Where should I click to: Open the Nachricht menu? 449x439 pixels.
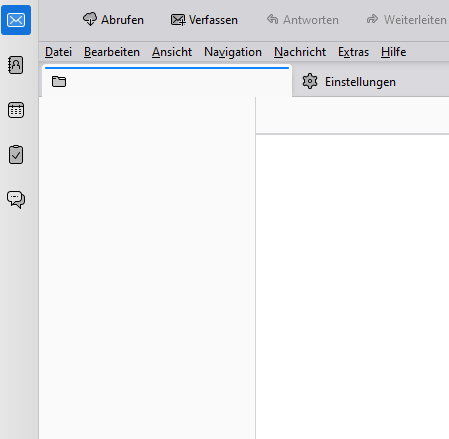300,52
